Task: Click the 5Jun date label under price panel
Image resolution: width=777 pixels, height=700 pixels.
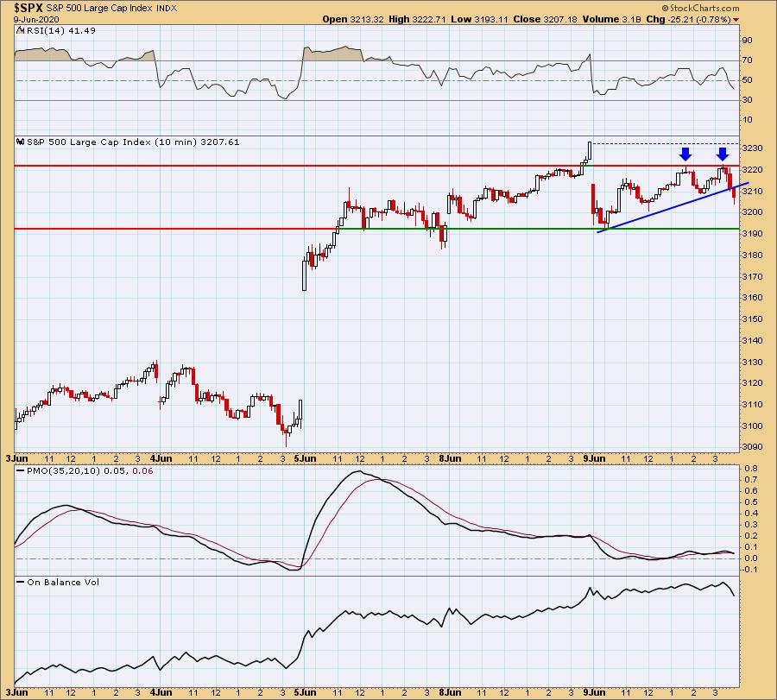Action: (305, 458)
